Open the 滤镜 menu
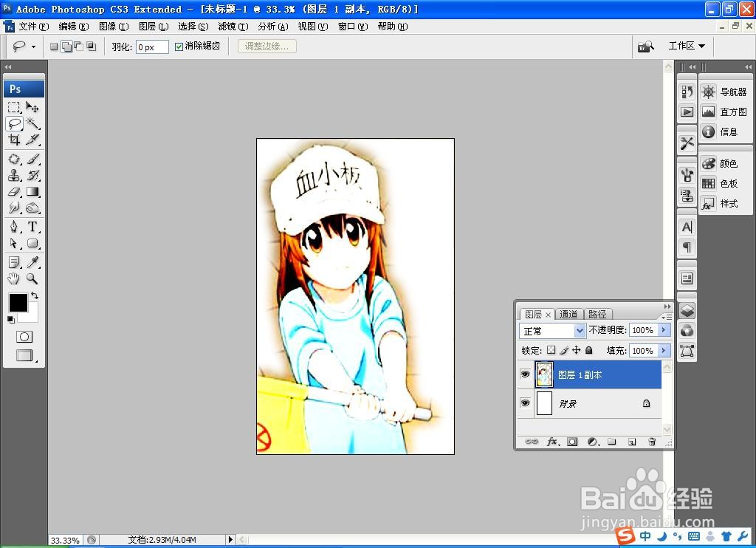Viewport: 756px width, 548px height. click(x=233, y=27)
